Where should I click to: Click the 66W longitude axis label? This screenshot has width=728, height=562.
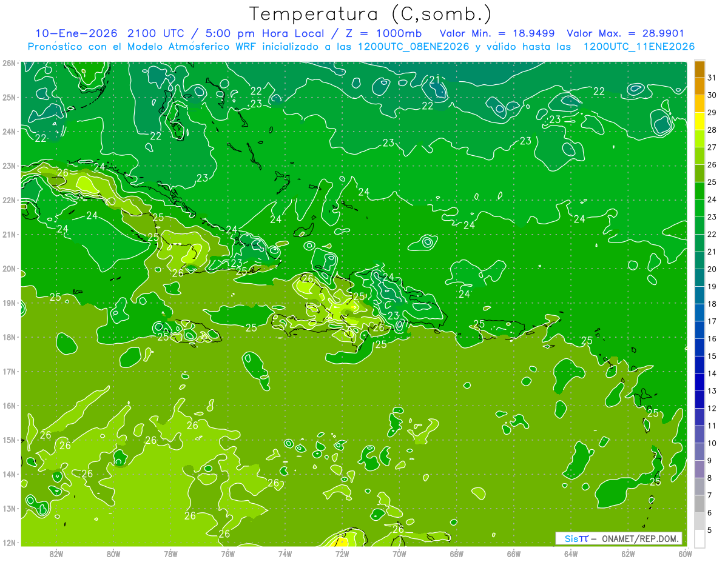tap(513, 554)
